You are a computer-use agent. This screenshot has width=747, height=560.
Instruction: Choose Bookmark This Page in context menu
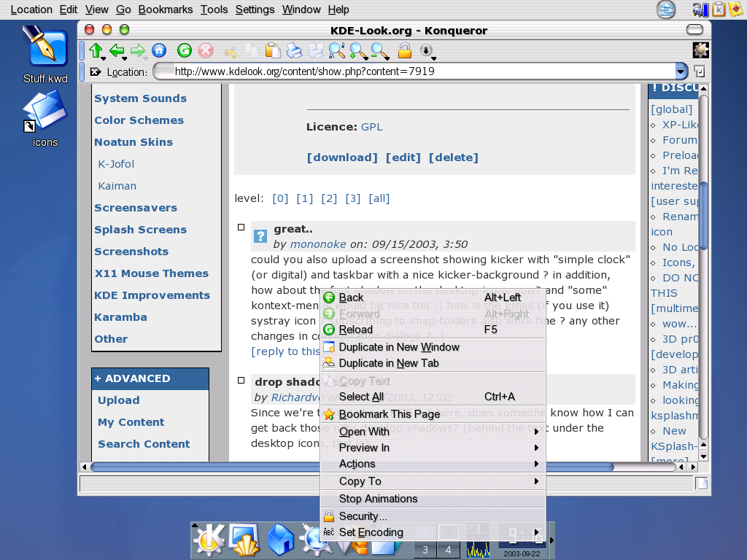pos(433,414)
